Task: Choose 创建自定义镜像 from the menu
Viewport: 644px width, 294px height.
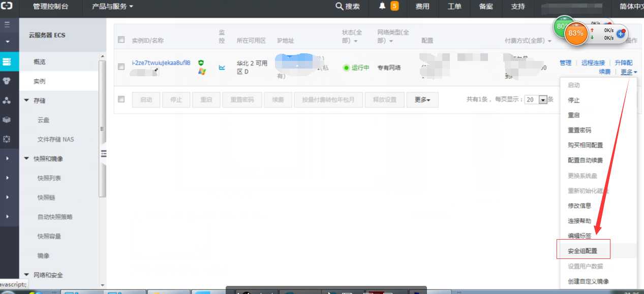Action: pyautogui.click(x=588, y=281)
